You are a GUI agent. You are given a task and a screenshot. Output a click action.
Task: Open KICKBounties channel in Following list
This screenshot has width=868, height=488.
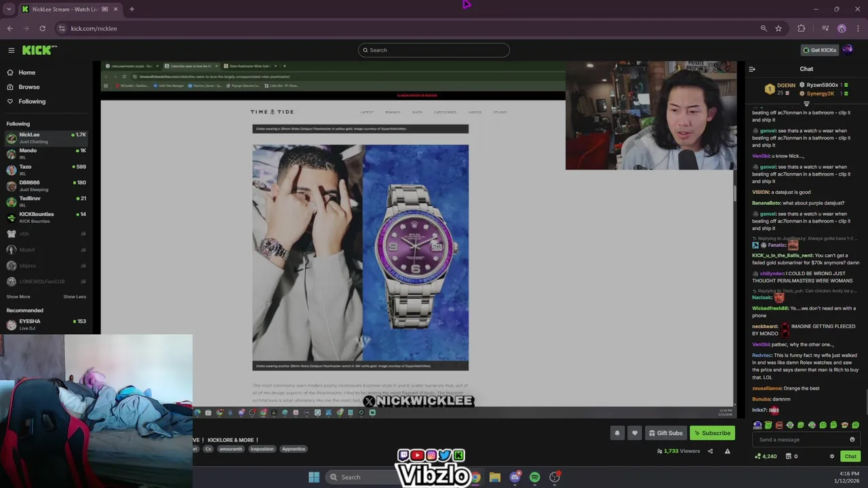[x=46, y=217]
